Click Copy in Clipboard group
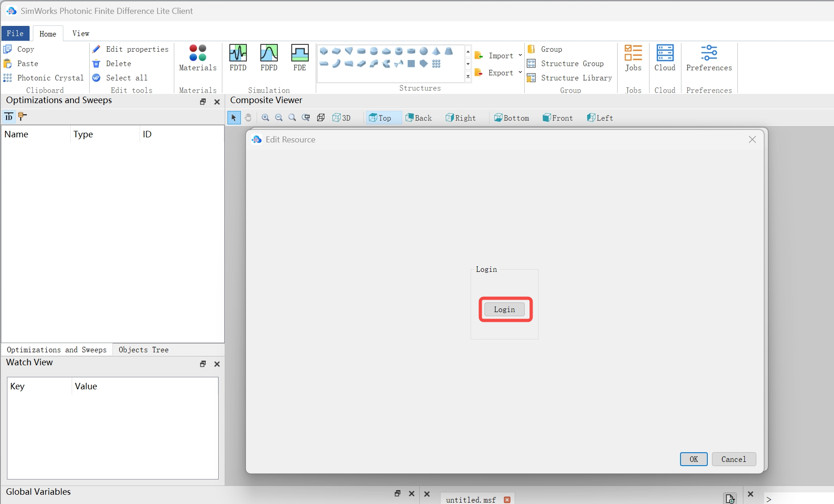Viewport: 834px width, 504px height. pyautogui.click(x=19, y=49)
